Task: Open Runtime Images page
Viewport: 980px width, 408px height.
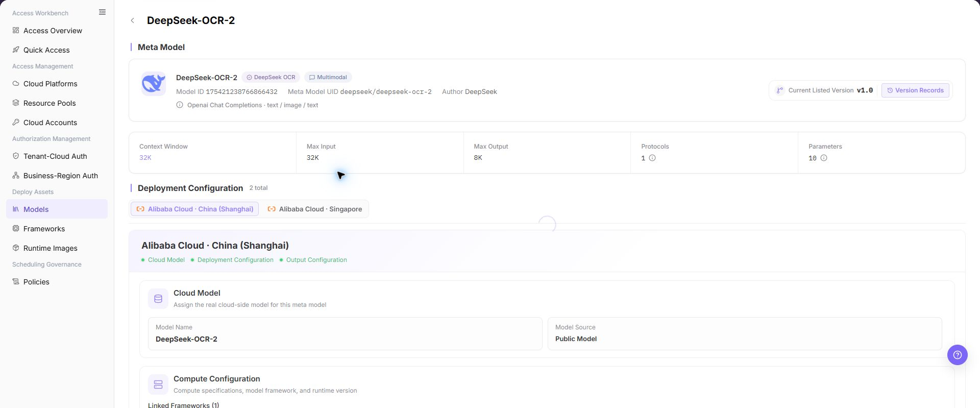Action: [x=57, y=248]
